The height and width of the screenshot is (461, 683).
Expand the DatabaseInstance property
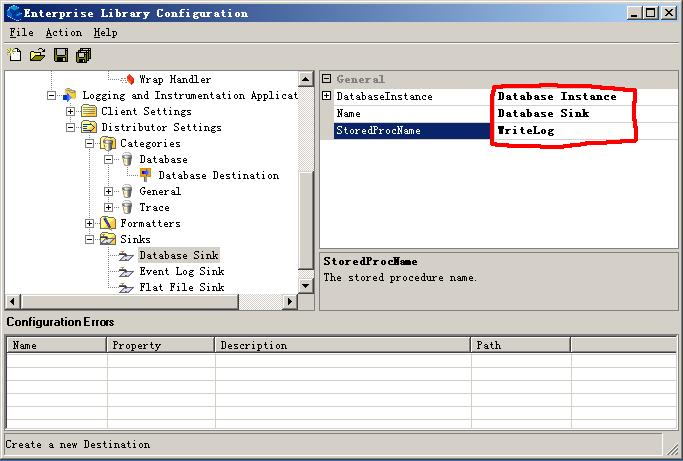(x=327, y=96)
